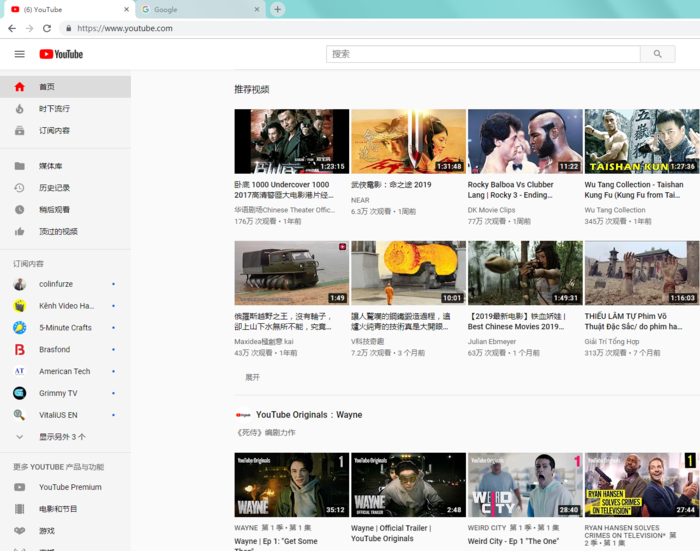This screenshot has width=700, height=551.
Task: Click Julian Ebmeyer channel name
Action: pyautogui.click(x=492, y=342)
